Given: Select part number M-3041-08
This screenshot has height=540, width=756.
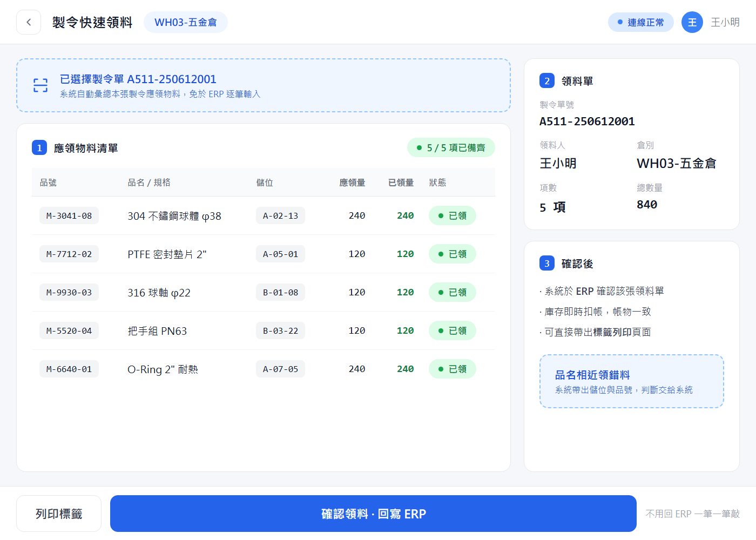Looking at the screenshot, I should [x=69, y=215].
